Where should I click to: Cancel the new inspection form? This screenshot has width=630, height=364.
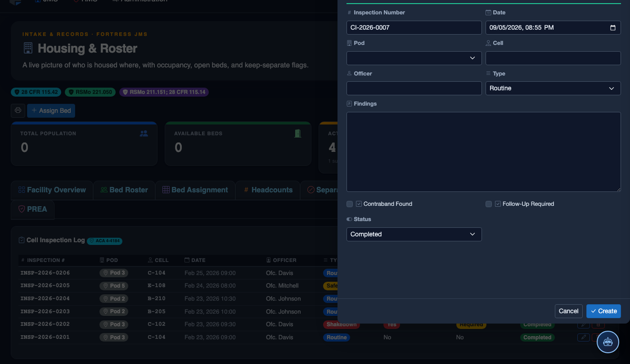pyautogui.click(x=569, y=311)
